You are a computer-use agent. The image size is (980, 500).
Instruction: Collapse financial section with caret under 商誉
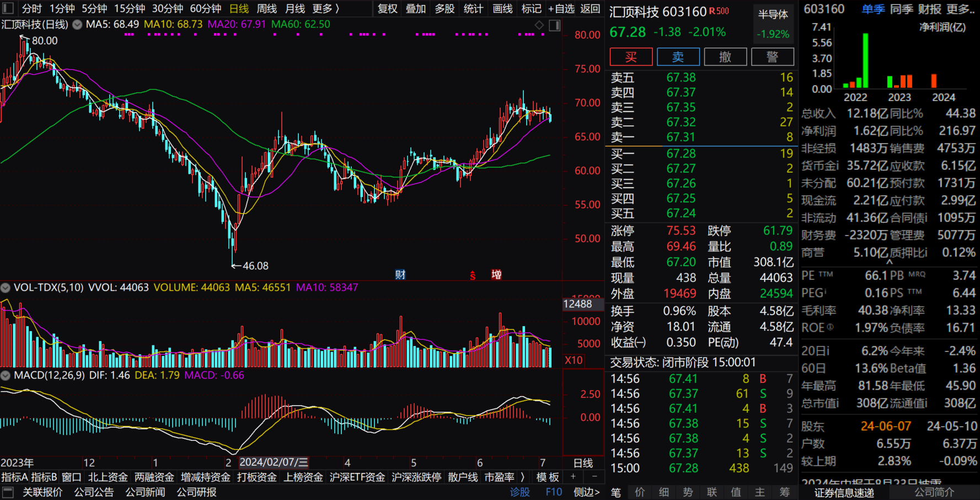[x=889, y=263]
